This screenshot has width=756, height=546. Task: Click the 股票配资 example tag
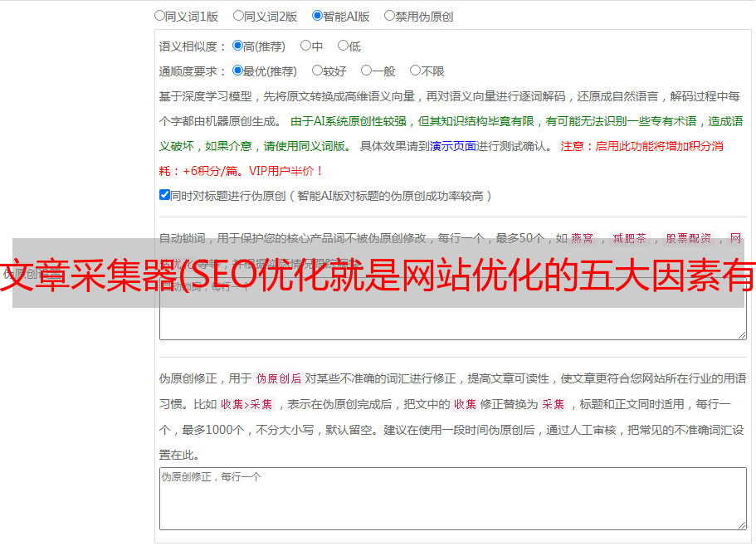[688, 238]
